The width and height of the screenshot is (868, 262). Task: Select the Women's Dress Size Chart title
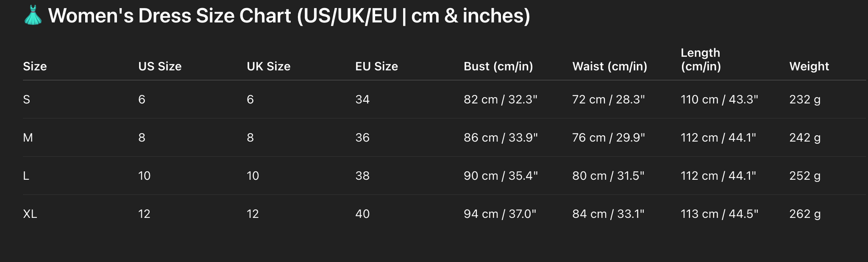tap(289, 16)
